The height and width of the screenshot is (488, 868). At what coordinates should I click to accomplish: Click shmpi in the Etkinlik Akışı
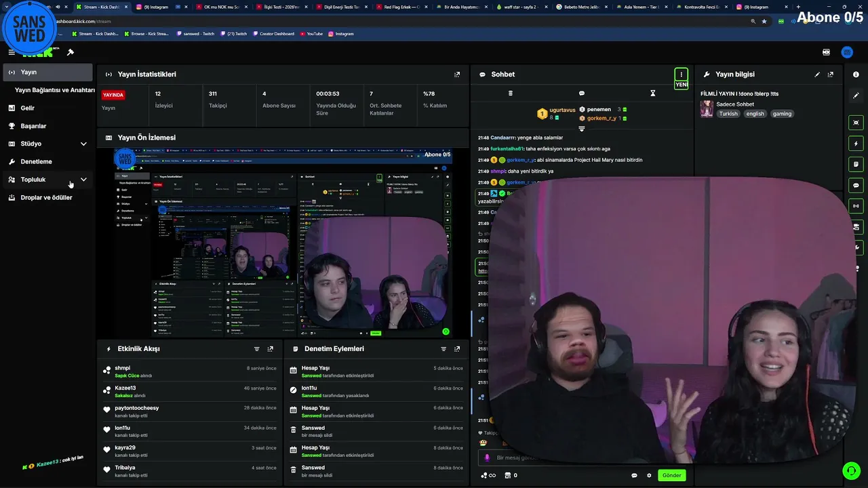(x=122, y=368)
